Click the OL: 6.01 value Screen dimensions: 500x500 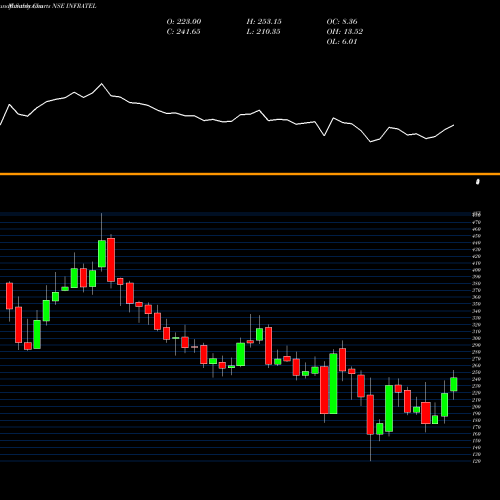(342, 42)
